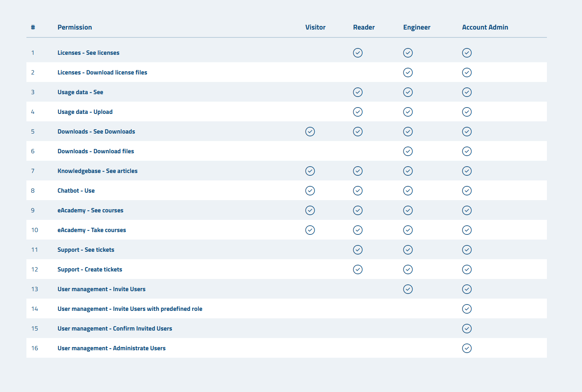Select the Permission column header

point(75,27)
